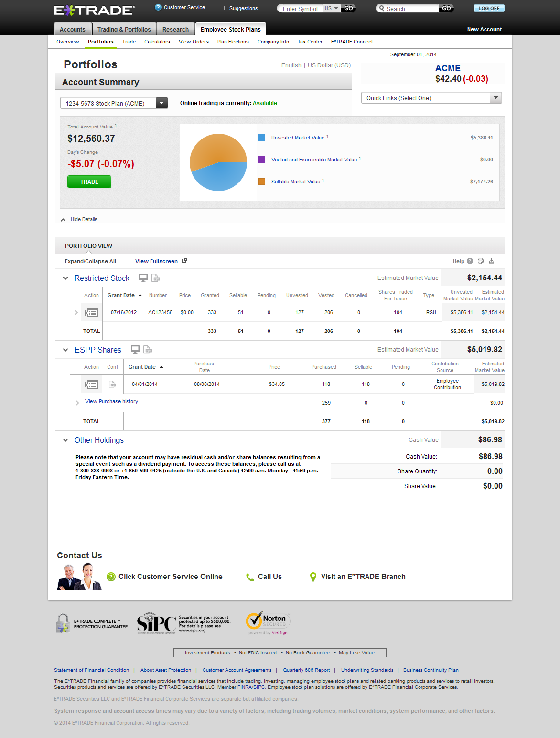
Task: Print the portfolio view using the printer icon
Action: (x=481, y=261)
